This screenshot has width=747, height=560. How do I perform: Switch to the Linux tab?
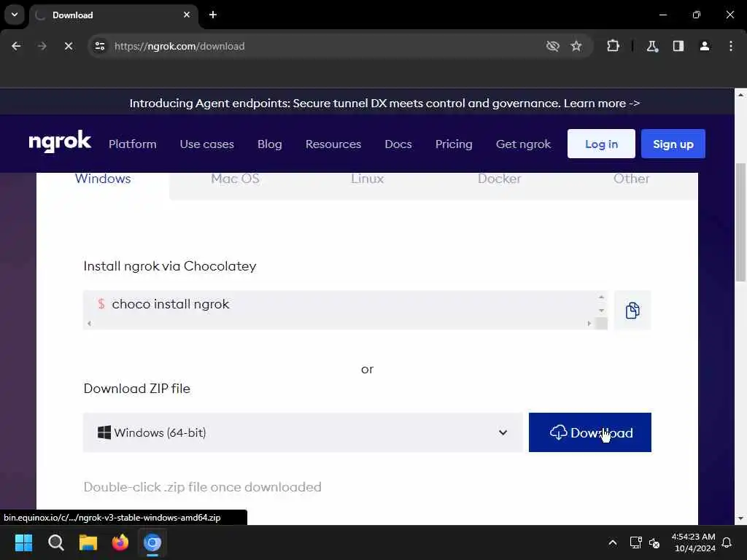[x=368, y=179]
